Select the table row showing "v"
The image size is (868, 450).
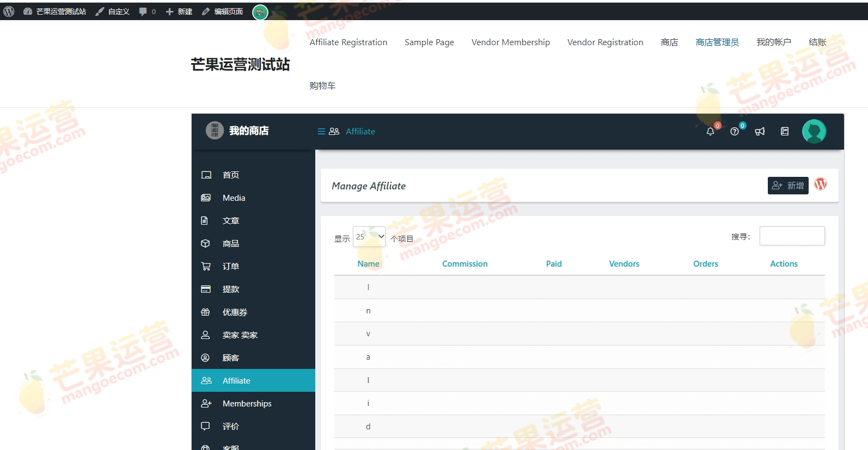click(x=579, y=334)
